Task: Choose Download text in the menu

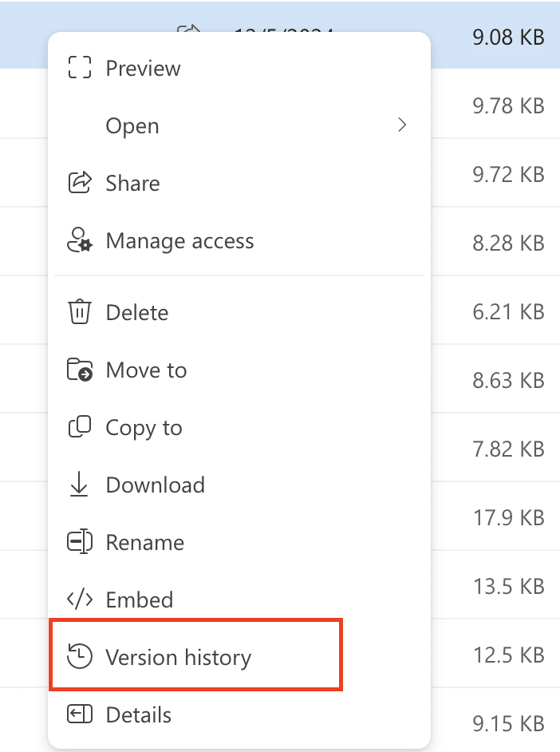Action: [156, 485]
